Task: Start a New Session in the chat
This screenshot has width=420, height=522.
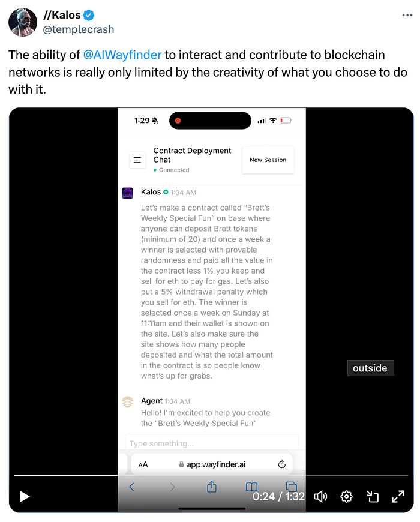Action: pos(268,160)
